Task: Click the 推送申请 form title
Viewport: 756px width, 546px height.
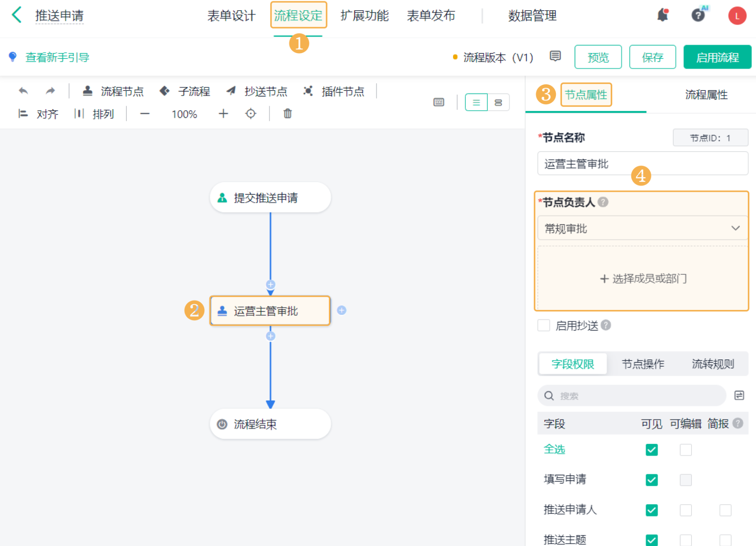Action: click(x=59, y=16)
